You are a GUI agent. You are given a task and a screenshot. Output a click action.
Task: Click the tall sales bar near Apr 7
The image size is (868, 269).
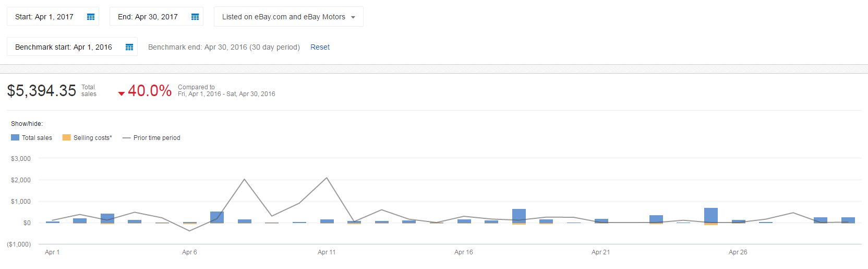click(x=217, y=217)
